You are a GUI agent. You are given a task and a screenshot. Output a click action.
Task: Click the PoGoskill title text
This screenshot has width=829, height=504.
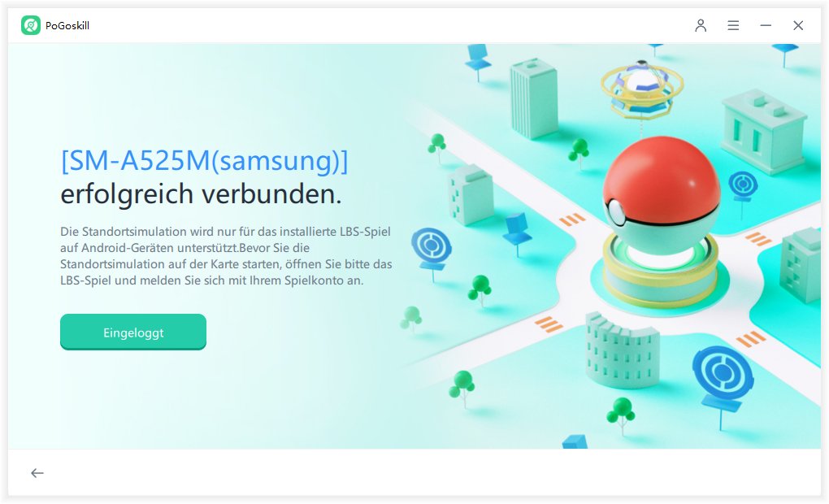point(67,25)
